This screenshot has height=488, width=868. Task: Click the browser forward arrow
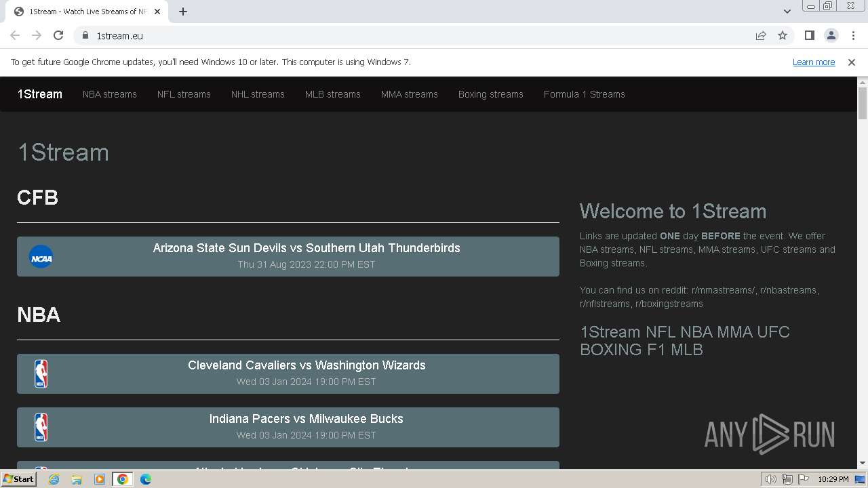(x=37, y=35)
